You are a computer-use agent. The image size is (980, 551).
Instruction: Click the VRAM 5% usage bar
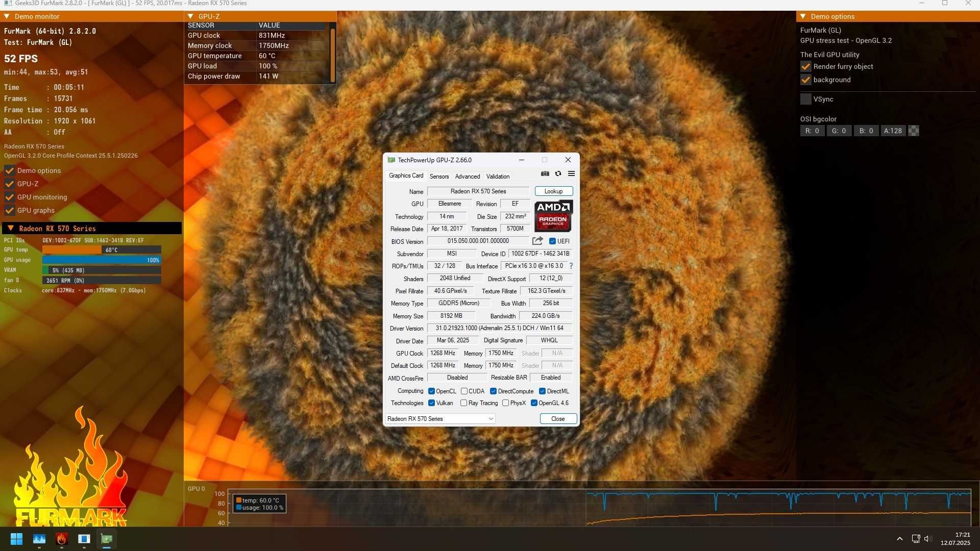102,270
